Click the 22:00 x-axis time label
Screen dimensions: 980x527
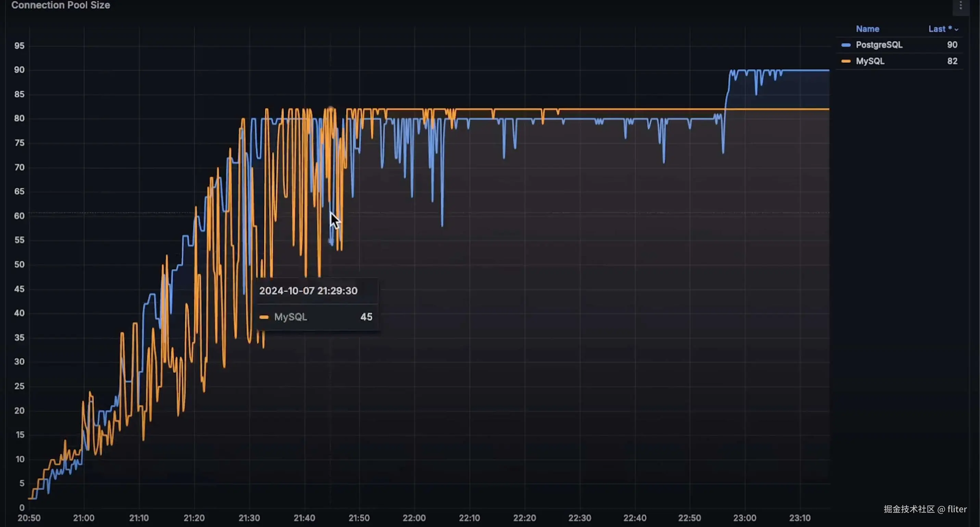pos(414,518)
